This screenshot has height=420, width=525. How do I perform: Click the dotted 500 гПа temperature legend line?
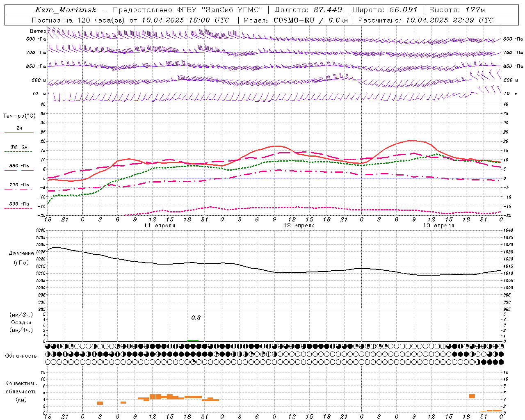18,208
